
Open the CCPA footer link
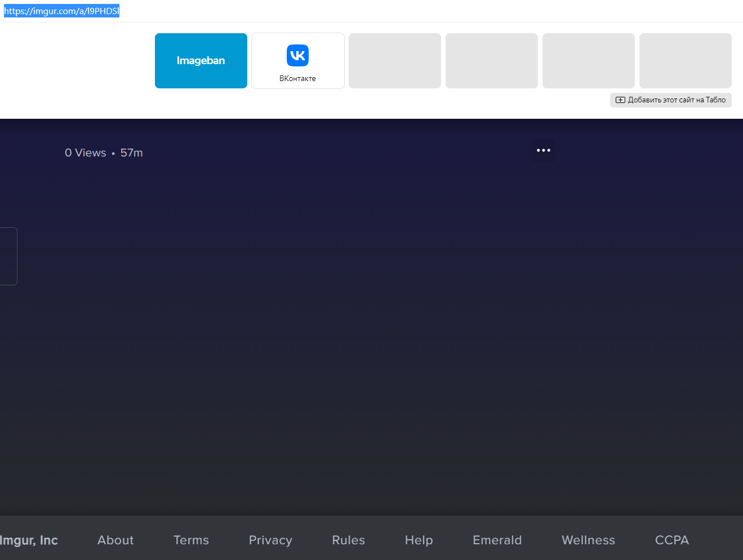tap(671, 540)
